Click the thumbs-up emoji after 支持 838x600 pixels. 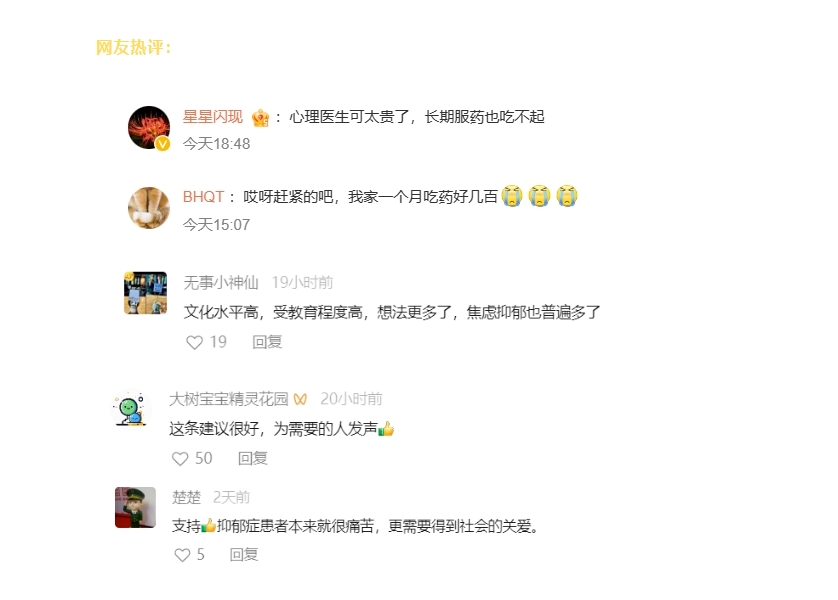(x=208, y=526)
